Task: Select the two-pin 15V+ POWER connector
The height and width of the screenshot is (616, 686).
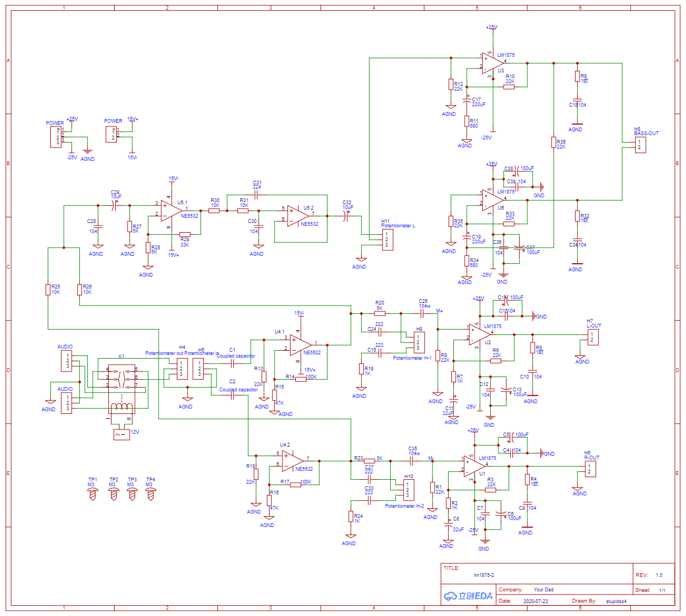Action: tap(111, 134)
